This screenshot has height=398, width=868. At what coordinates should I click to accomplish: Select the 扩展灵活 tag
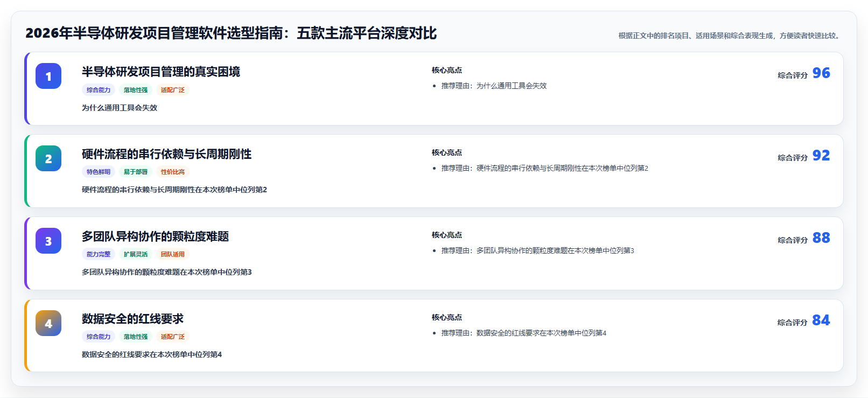(136, 254)
